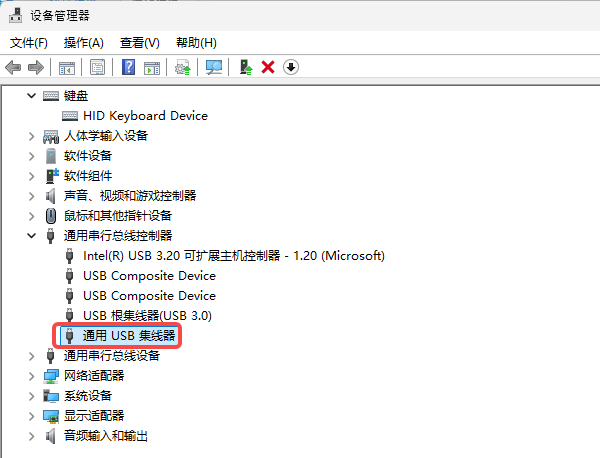Collapse the 通用串行总线控制器 category
600x458 pixels.
pyautogui.click(x=31, y=236)
